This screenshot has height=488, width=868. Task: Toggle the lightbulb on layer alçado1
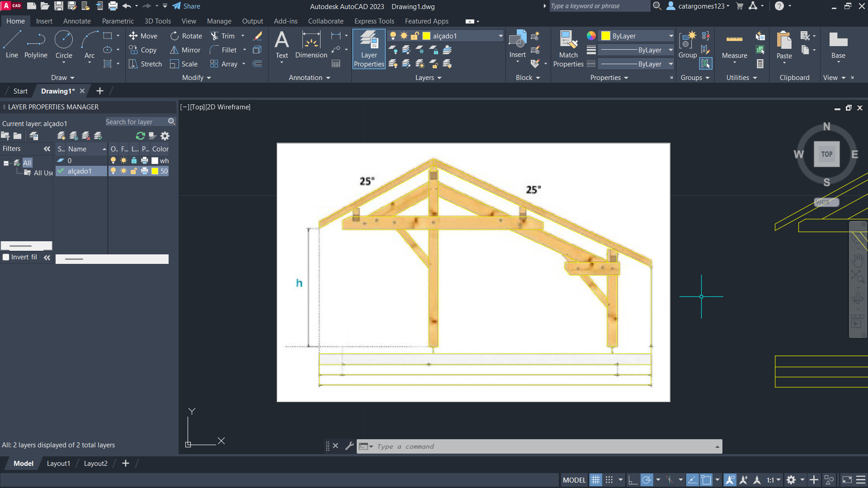[x=113, y=171]
